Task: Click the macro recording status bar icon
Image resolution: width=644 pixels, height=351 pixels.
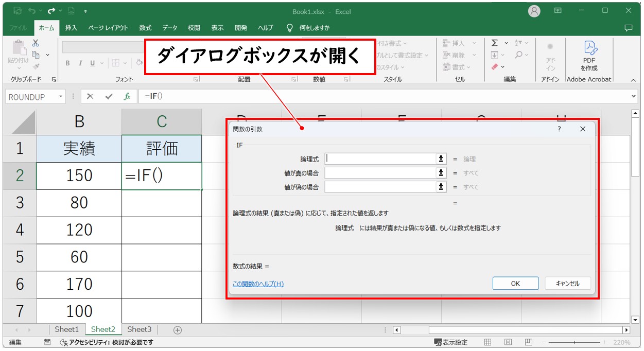Action: pyautogui.click(x=47, y=342)
